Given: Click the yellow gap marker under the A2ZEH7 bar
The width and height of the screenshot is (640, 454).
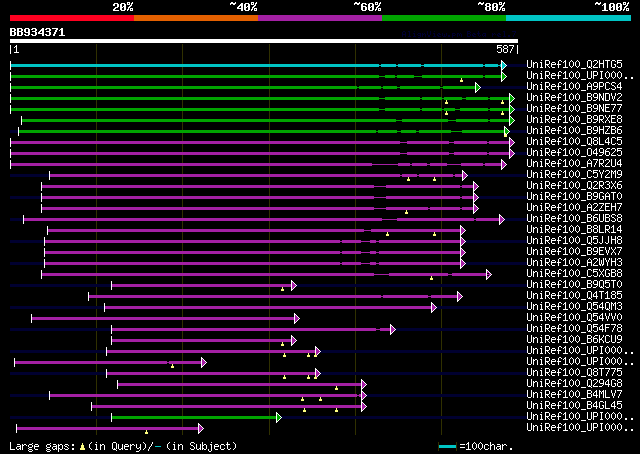Looking at the screenshot, I should [407, 212].
